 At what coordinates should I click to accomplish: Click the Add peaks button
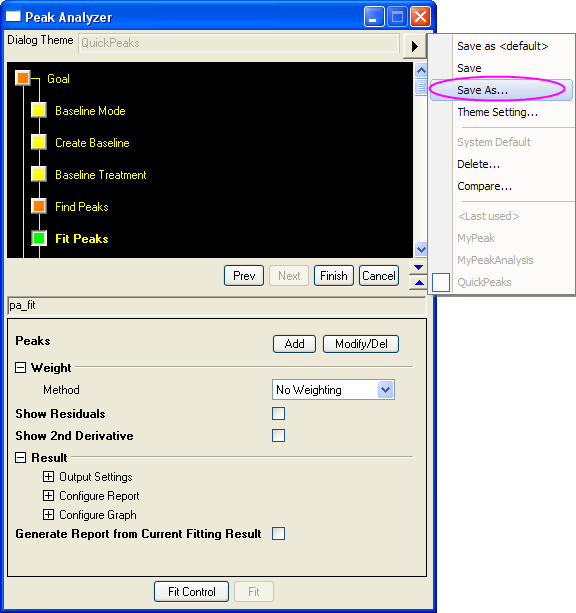pos(294,344)
